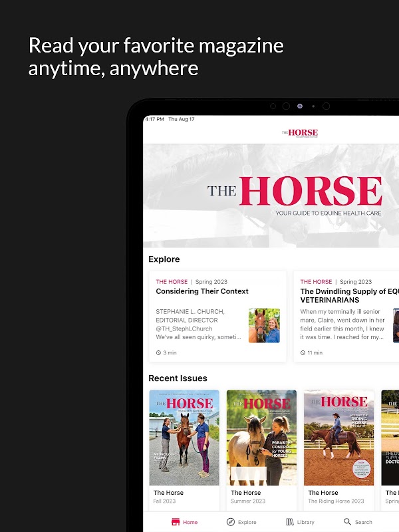
Task: Click "@TH_StephLChurch" handle text
Action: (184, 329)
